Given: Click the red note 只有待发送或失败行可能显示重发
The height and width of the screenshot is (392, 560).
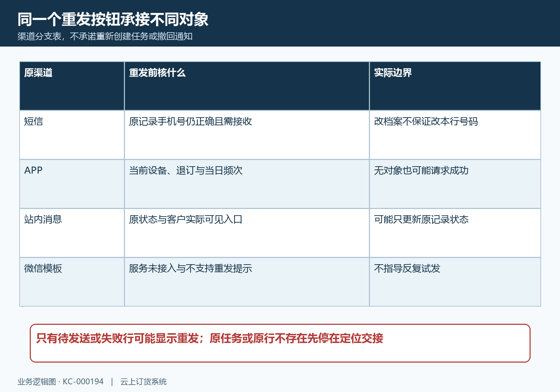Looking at the screenshot, I should 280,343.
